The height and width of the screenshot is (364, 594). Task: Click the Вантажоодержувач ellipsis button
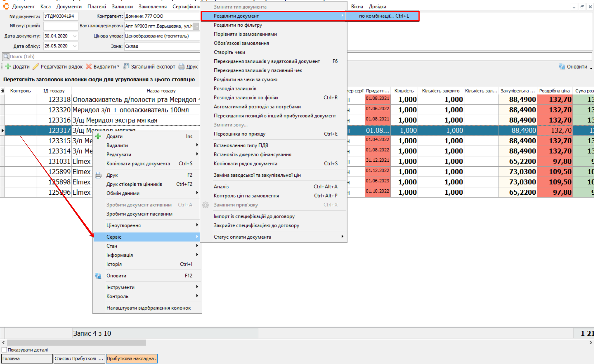click(x=196, y=26)
